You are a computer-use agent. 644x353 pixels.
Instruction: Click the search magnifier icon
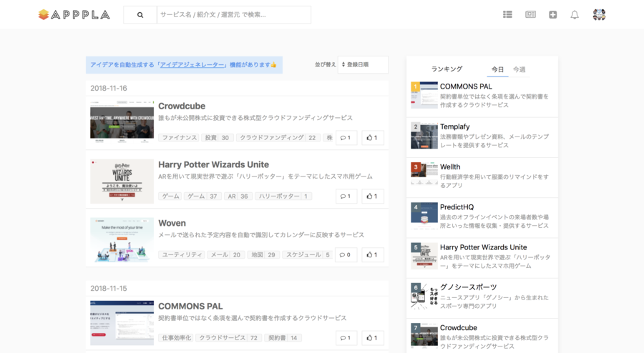[140, 15]
